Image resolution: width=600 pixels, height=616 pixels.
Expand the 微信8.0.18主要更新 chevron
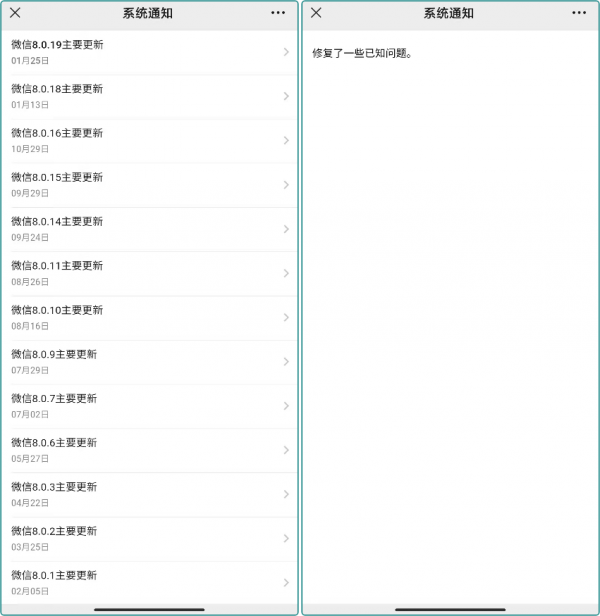(286, 96)
